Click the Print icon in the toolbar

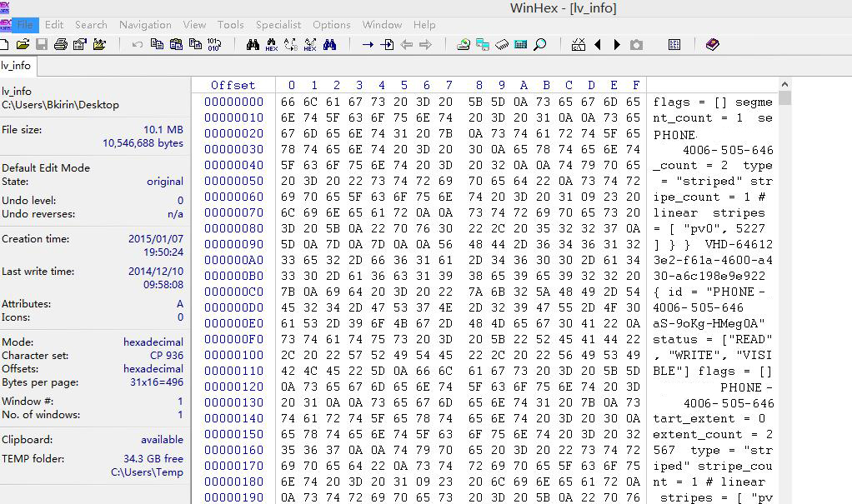[x=60, y=44]
